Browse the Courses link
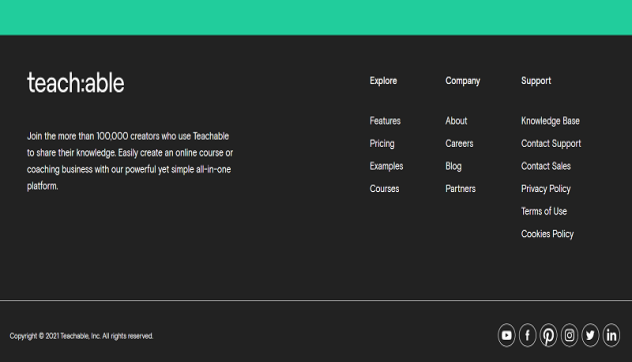The image size is (632, 362). (384, 189)
